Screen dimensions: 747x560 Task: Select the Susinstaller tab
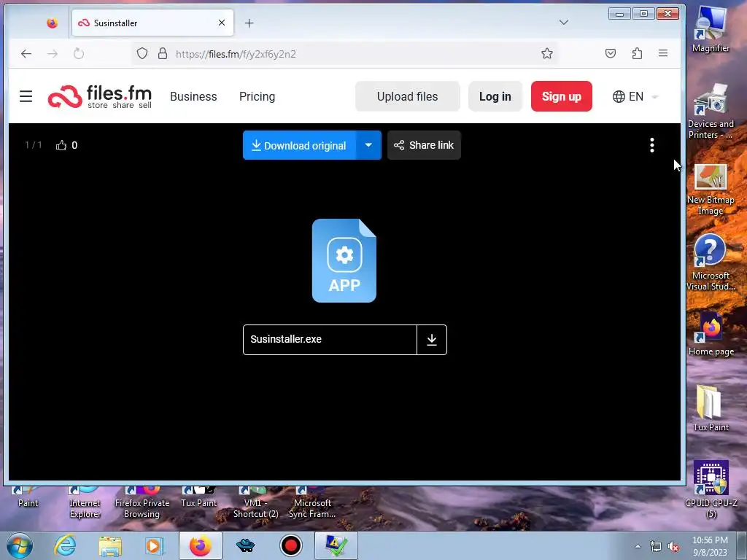click(152, 23)
